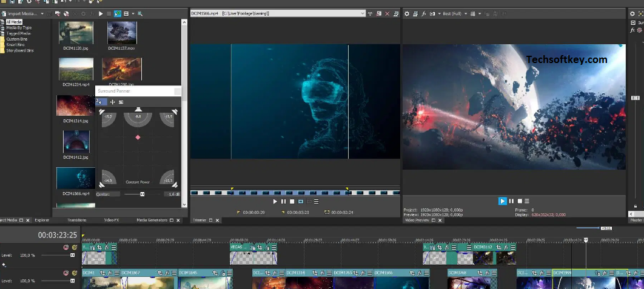Viewport: 644px width, 289px height.
Task: Solo the second video track
Action: pos(75,273)
